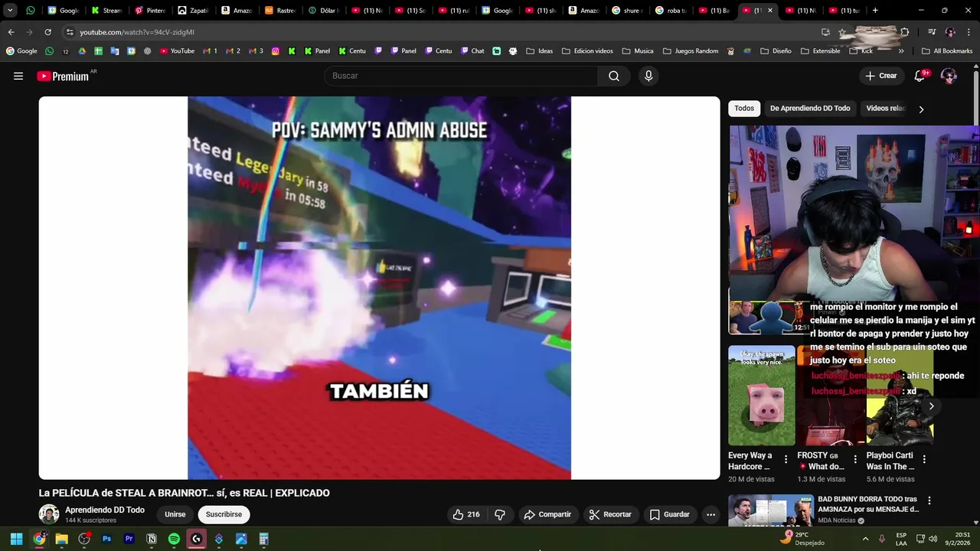Open Spotify from the taskbar
This screenshot has width=980, height=551.
(x=174, y=539)
